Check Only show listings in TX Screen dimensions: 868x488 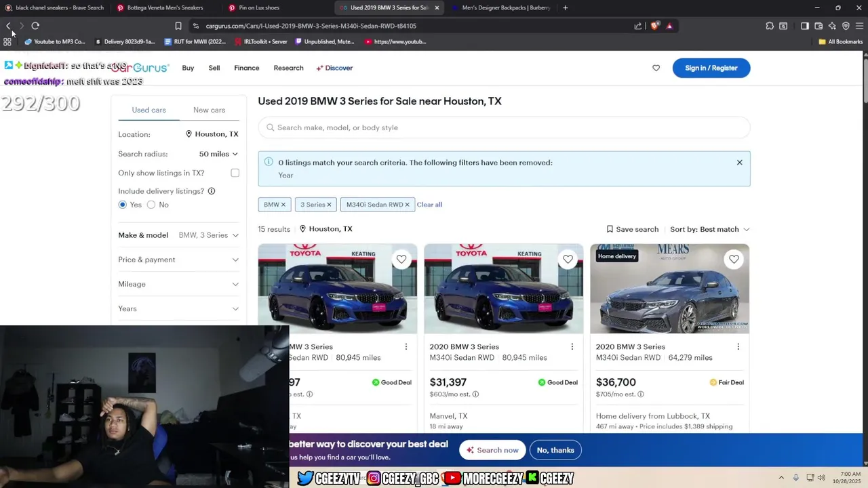(x=235, y=173)
